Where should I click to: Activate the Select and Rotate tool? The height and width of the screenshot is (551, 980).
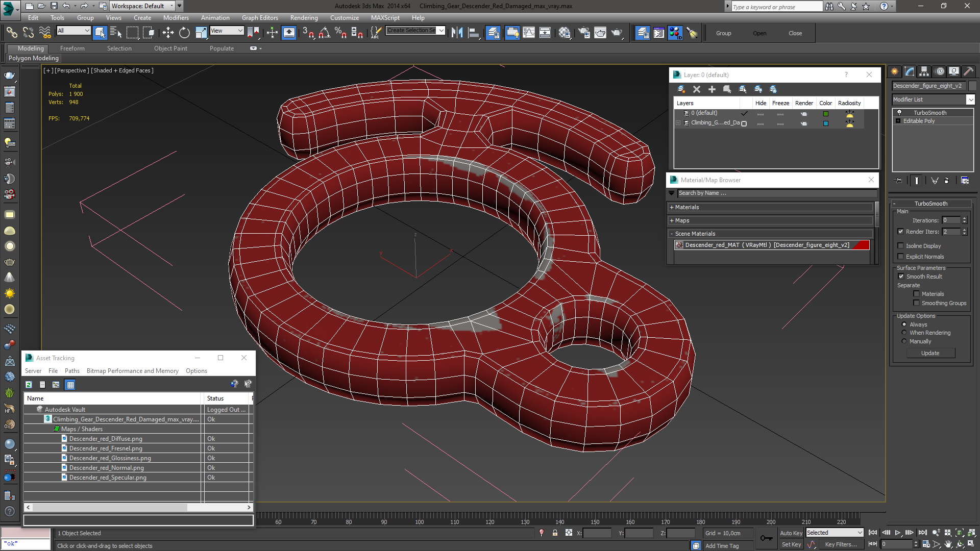point(184,33)
